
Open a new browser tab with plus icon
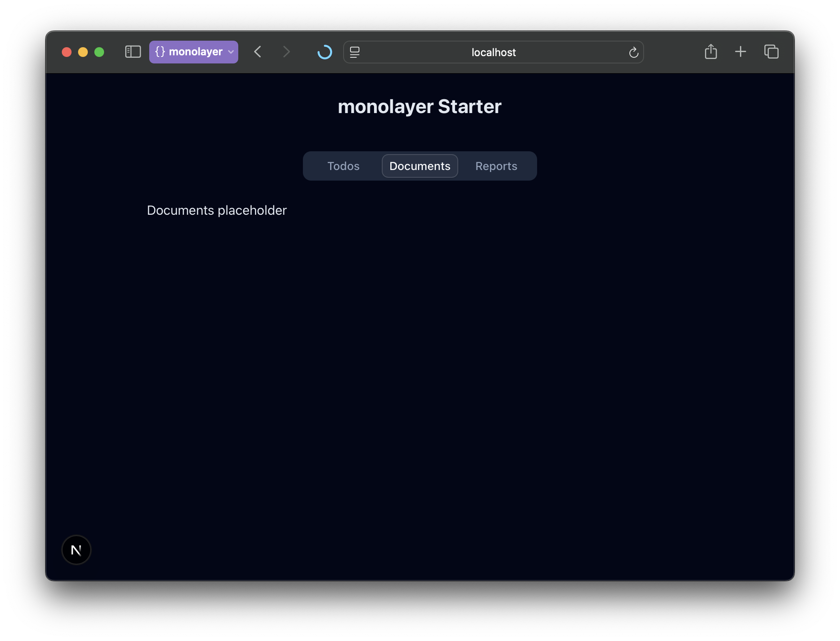[740, 52]
